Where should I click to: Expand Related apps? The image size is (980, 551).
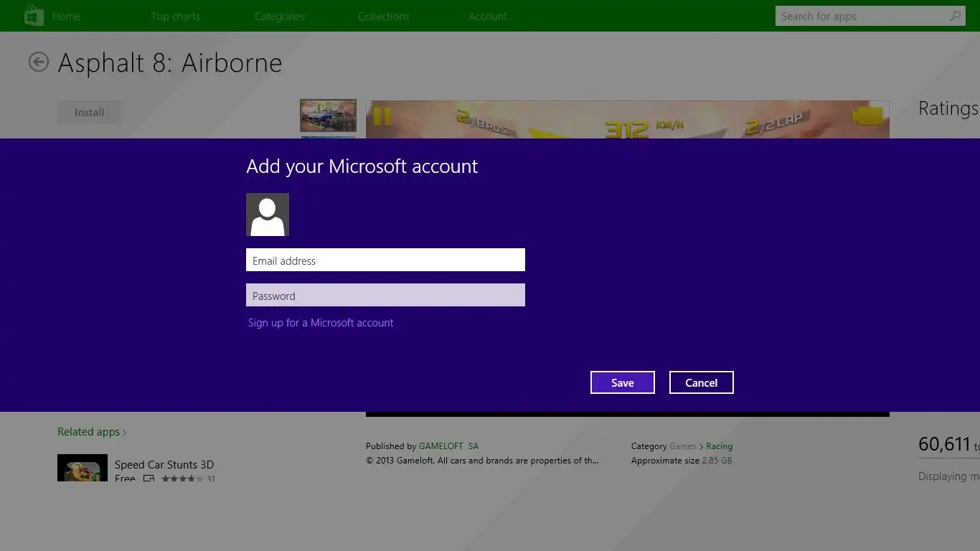click(x=92, y=432)
